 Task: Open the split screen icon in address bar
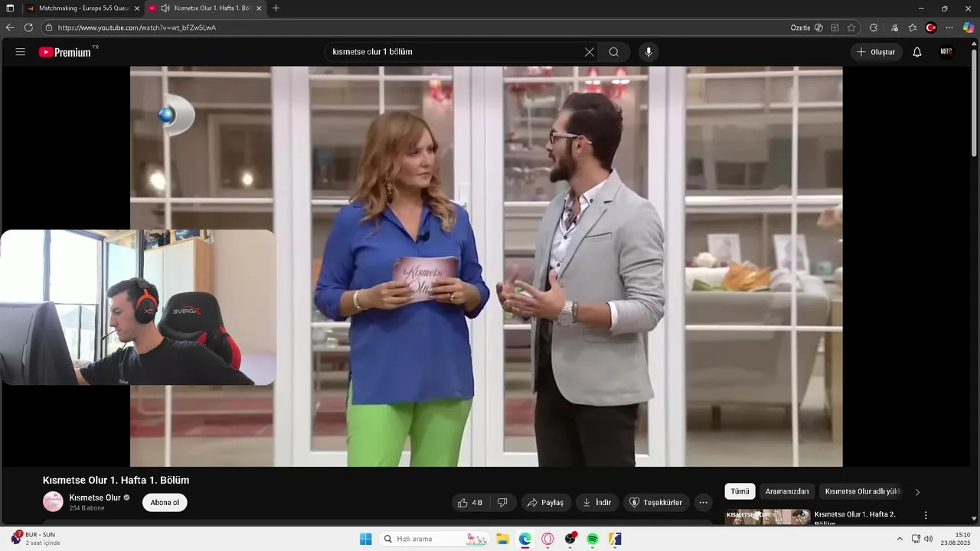point(835,28)
